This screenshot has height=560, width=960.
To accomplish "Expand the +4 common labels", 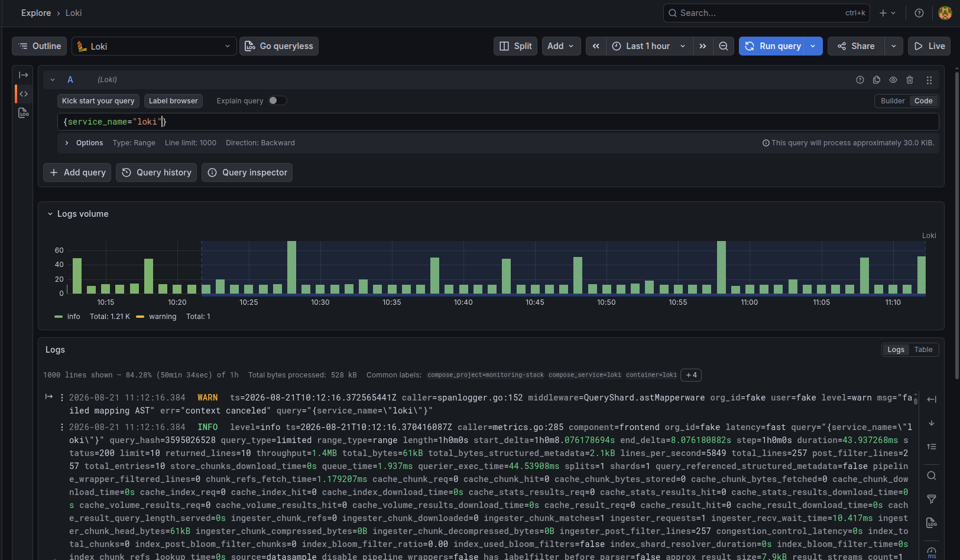I will point(691,375).
